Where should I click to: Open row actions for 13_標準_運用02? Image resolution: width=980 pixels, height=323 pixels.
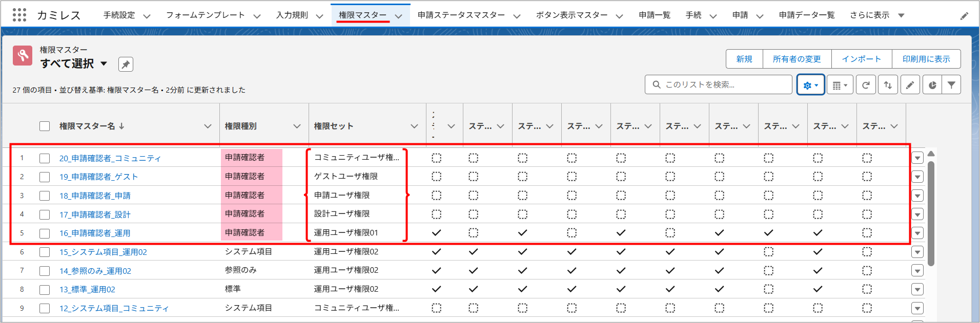[917, 289]
